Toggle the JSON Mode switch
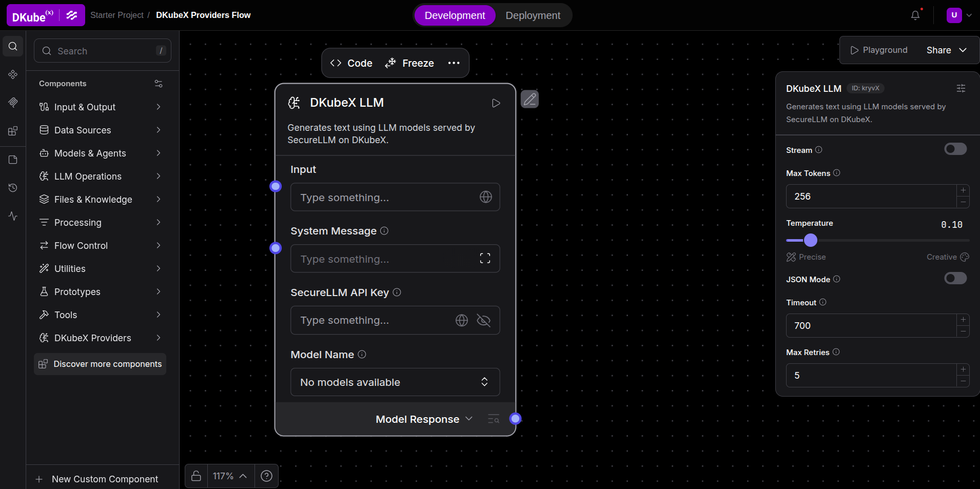The image size is (980, 489). [955, 279]
